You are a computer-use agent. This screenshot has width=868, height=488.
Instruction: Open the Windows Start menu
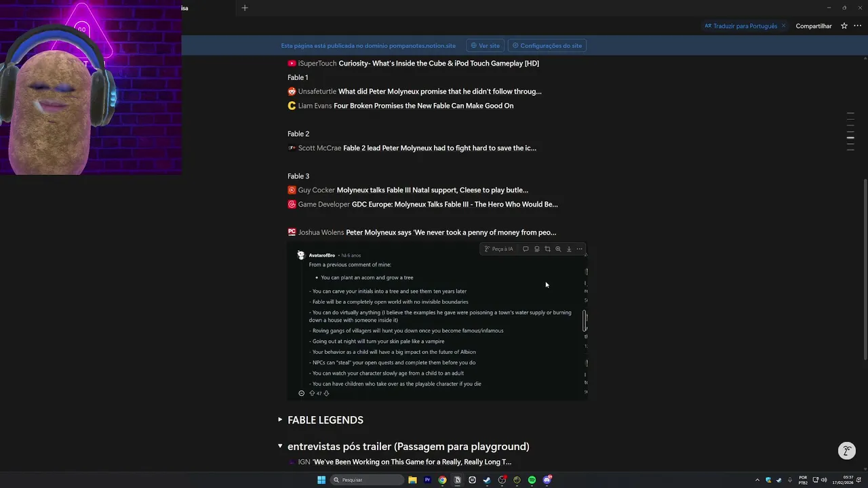tap(321, 480)
